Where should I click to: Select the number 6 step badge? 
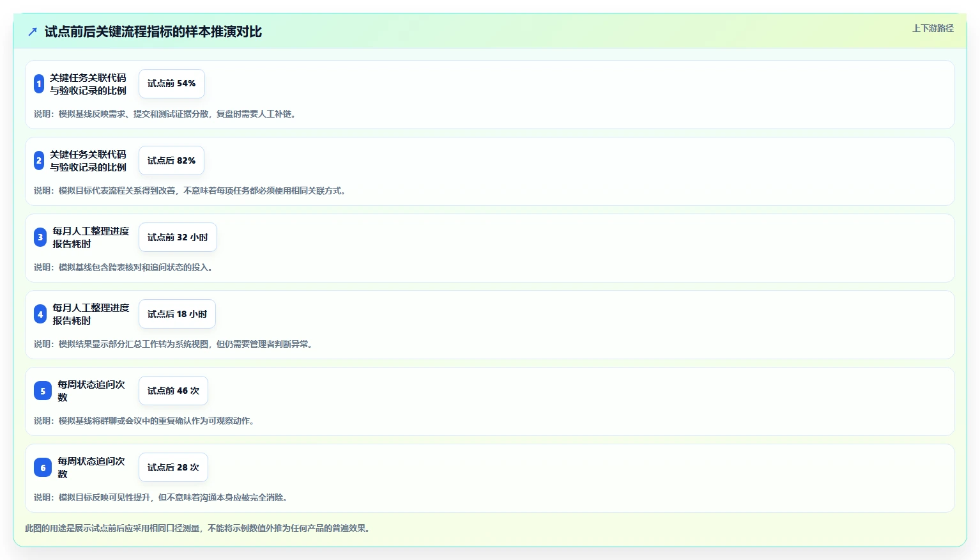pos(43,467)
